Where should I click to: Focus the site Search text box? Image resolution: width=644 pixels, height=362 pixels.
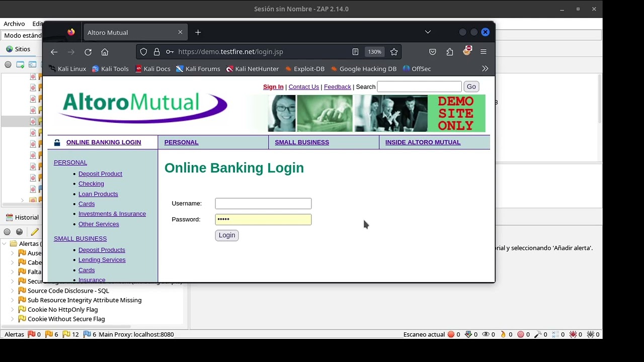pyautogui.click(x=420, y=86)
